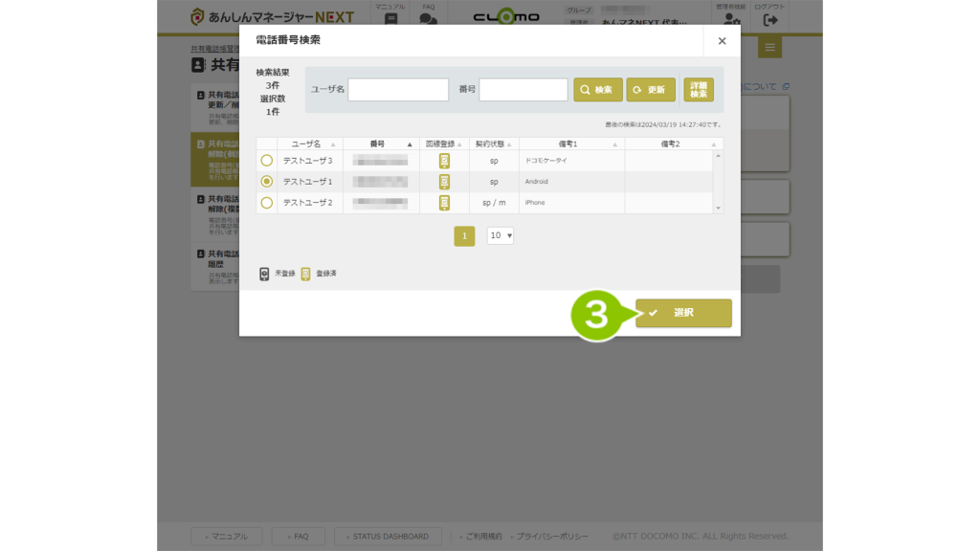This screenshot has width=980, height=551.
Task: Close the 電話番号検索 dialog
Action: click(722, 40)
